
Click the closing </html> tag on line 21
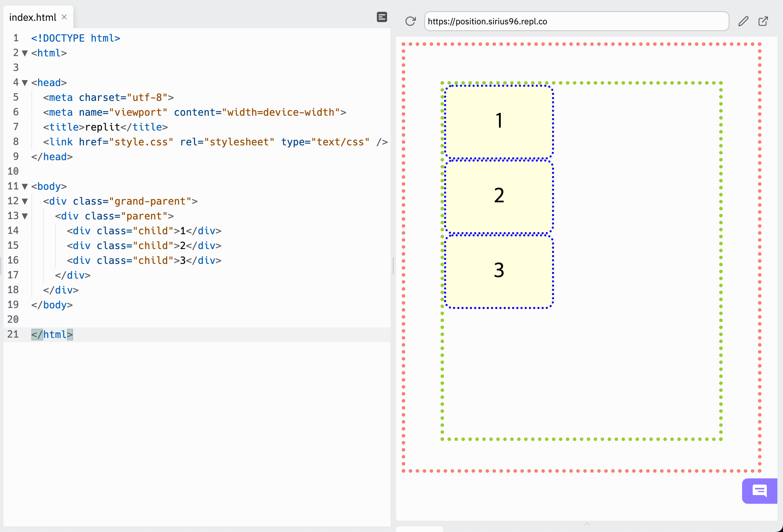(x=52, y=334)
